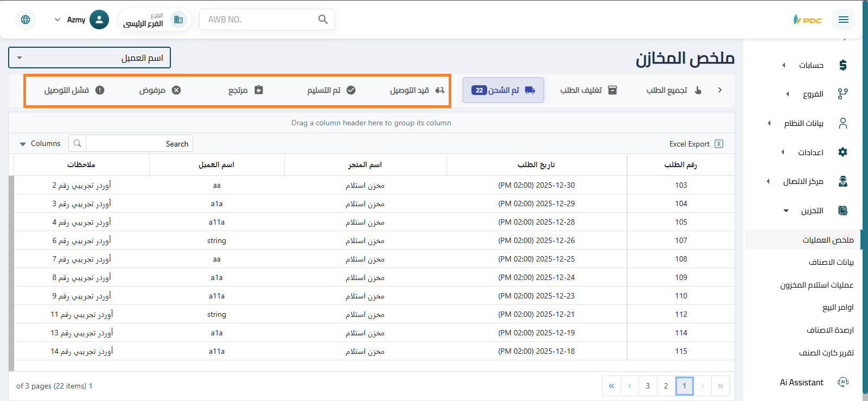Click the box icon of تغليف الطلب
Screen dimensions: 868x401
click(x=612, y=90)
